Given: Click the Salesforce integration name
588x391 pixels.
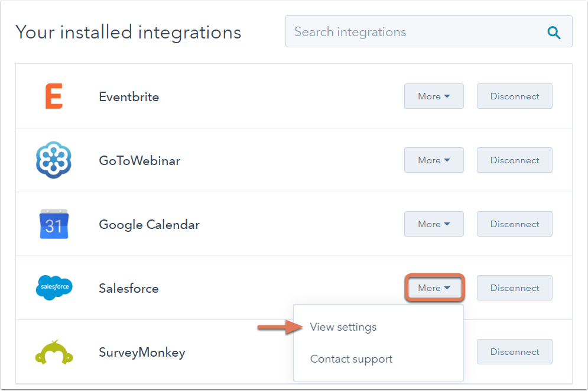Looking at the screenshot, I should click(x=129, y=288).
